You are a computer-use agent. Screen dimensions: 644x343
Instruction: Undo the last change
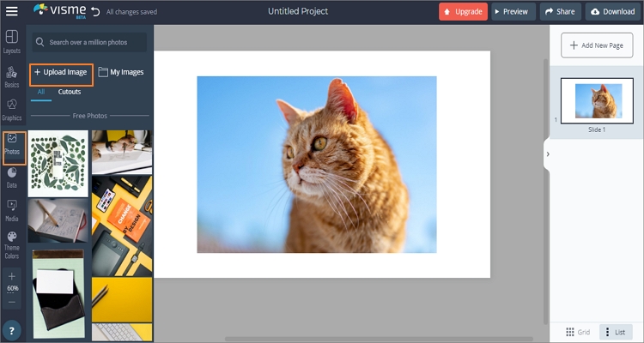coord(95,11)
